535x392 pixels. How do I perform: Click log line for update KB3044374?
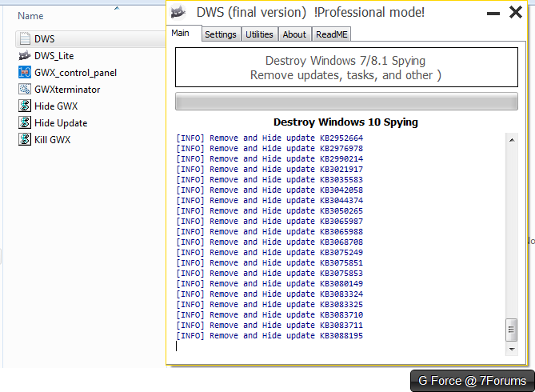pos(269,201)
